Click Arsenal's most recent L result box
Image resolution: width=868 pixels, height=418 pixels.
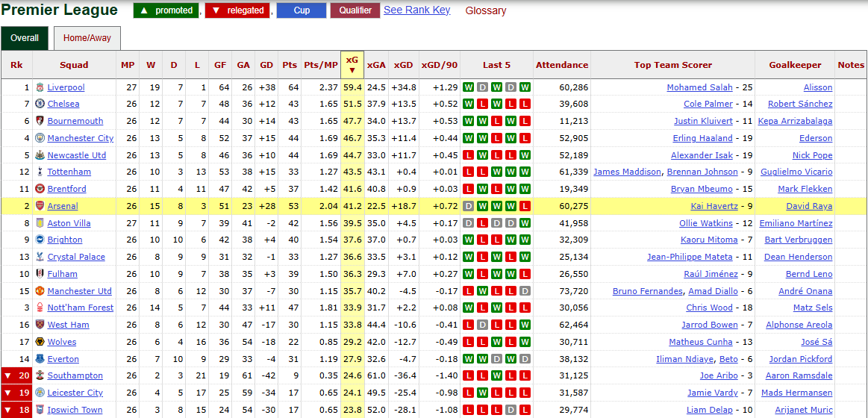pyautogui.click(x=525, y=206)
